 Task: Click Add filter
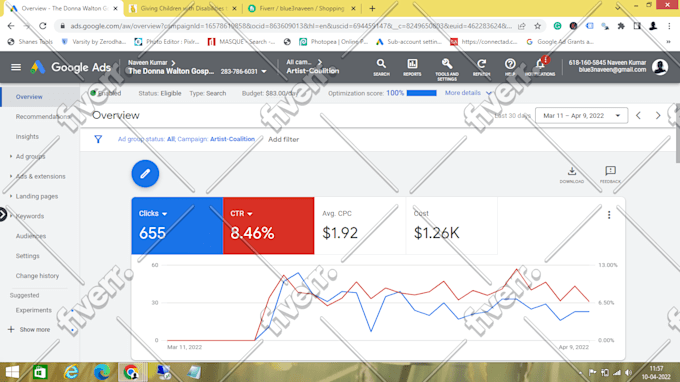[283, 139]
